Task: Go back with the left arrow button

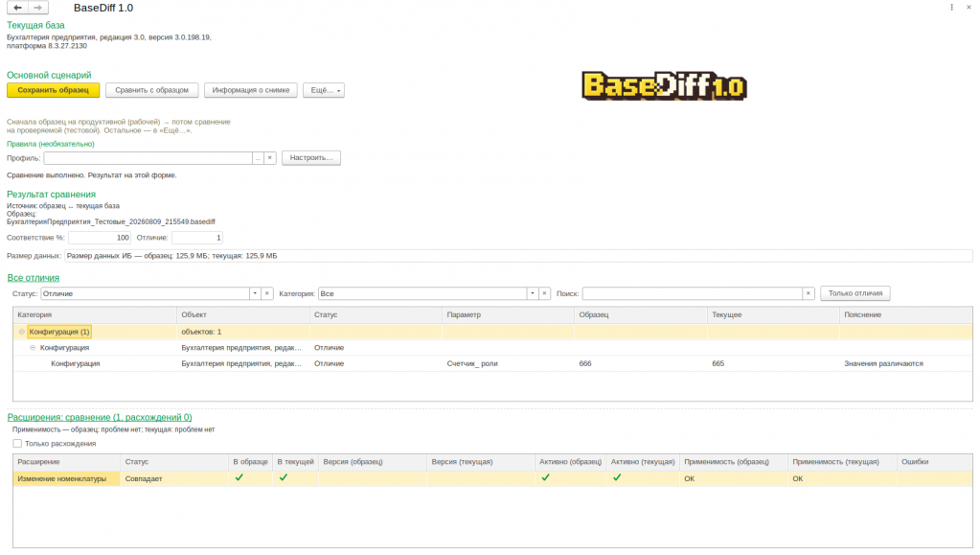Action: [x=17, y=8]
